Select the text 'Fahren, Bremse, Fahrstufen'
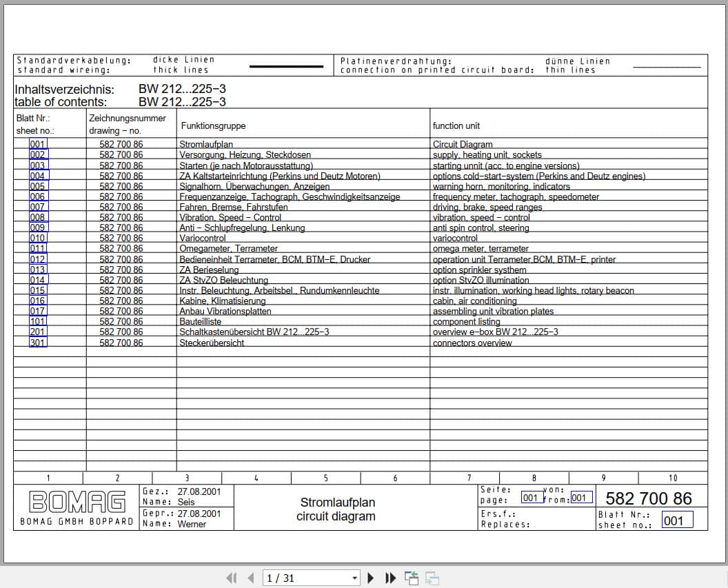This screenshot has height=588, width=728. point(234,207)
